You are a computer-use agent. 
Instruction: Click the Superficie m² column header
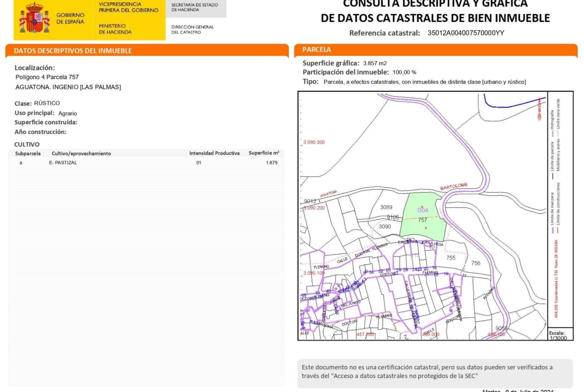click(264, 153)
